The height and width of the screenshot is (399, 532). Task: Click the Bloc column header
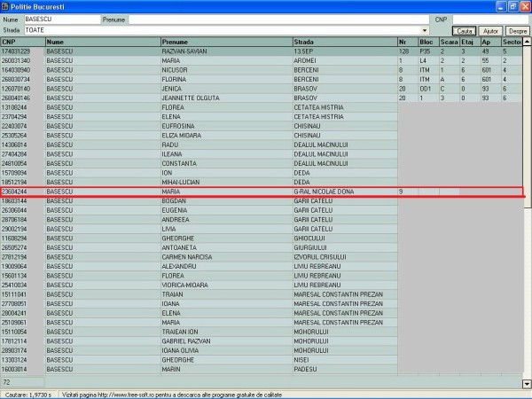pyautogui.click(x=429, y=42)
